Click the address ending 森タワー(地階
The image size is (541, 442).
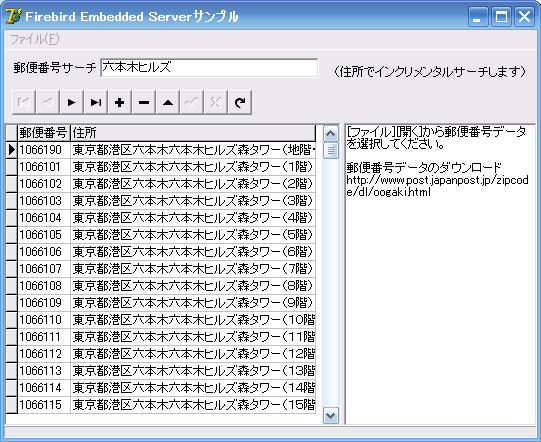[x=193, y=150]
